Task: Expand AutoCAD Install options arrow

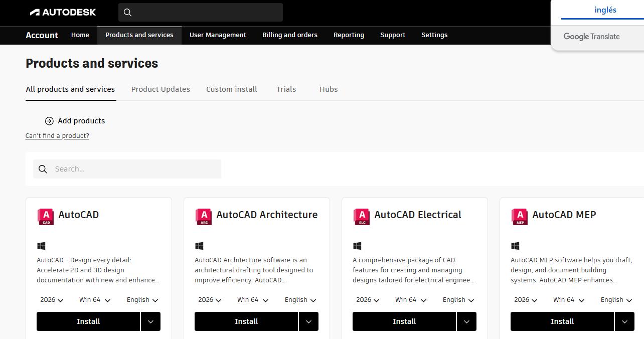Action: [150, 322]
